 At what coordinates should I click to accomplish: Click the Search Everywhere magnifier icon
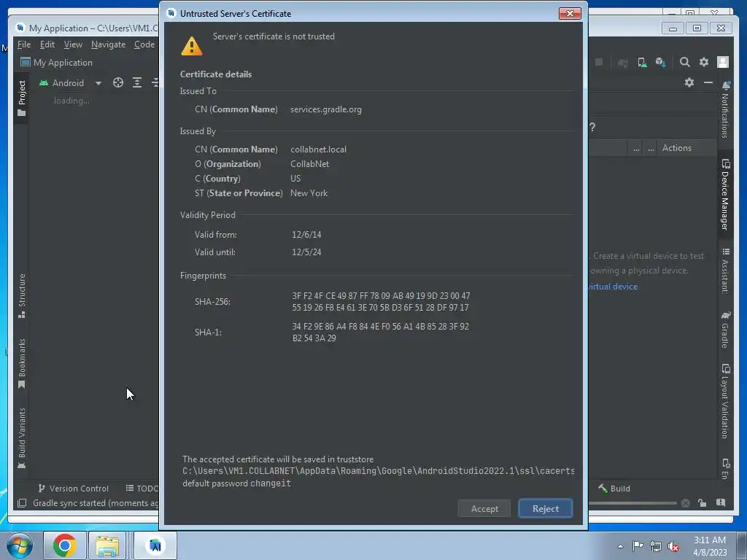coord(684,62)
